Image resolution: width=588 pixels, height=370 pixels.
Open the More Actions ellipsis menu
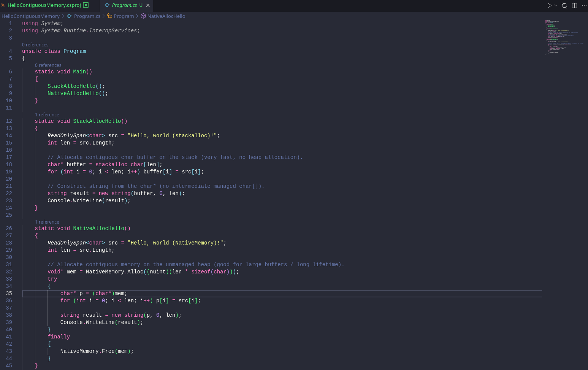(x=584, y=5)
